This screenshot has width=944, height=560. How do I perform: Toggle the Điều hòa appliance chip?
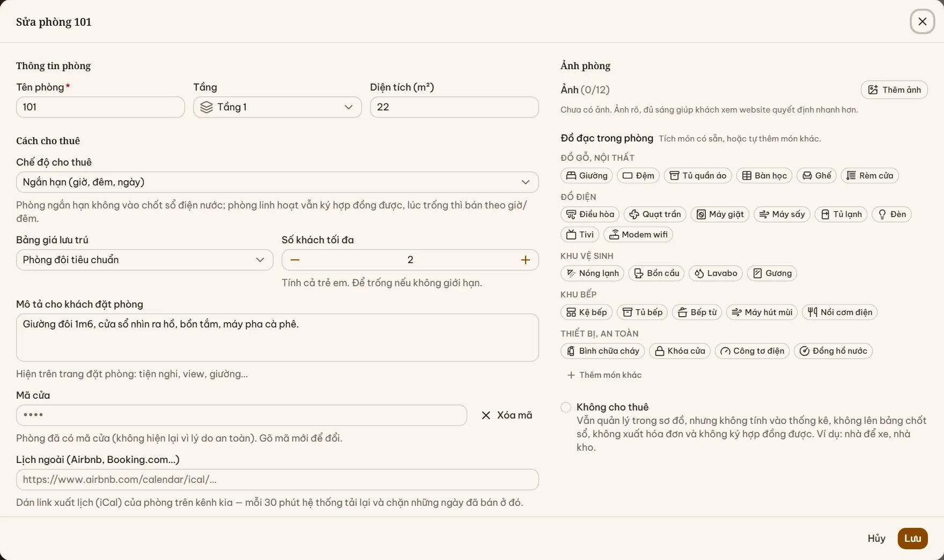tap(590, 214)
